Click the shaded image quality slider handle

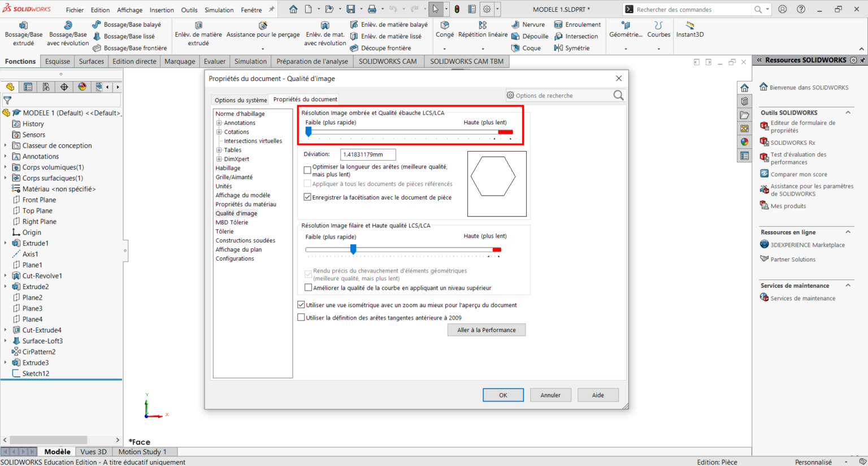coord(309,131)
